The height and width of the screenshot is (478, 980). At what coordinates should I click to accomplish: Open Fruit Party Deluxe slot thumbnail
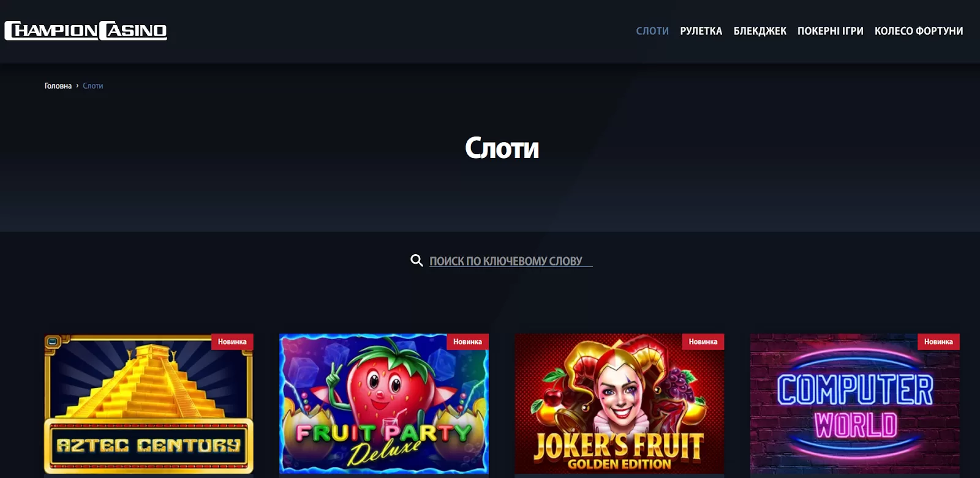pyautogui.click(x=384, y=405)
